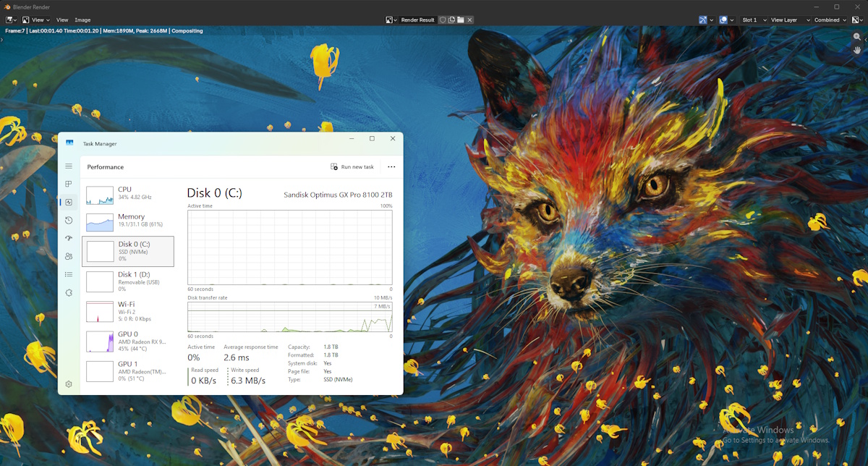The width and height of the screenshot is (868, 466).
Task: Minimize the Task Manager window
Action: (351, 139)
